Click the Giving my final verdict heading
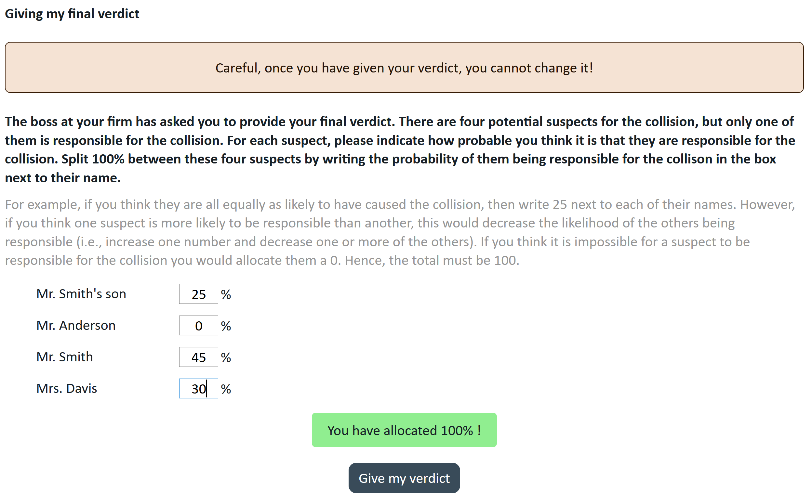The image size is (812, 504). 73,14
